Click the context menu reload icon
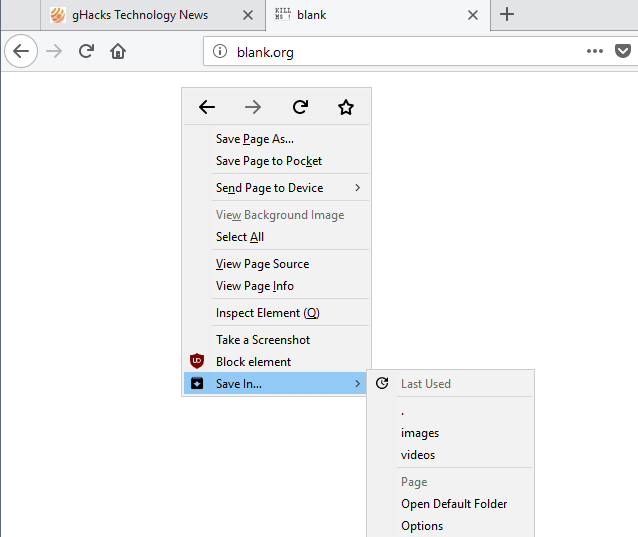This screenshot has width=638, height=537. [300, 107]
